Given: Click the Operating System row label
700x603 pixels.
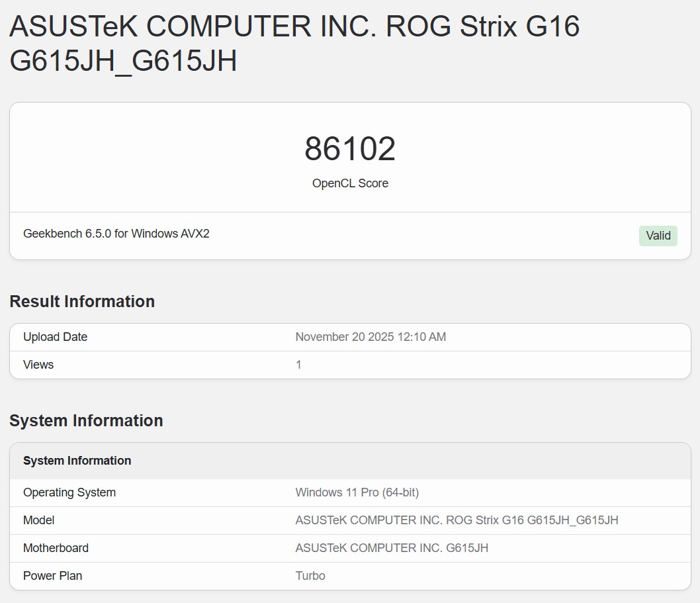Looking at the screenshot, I should click(x=69, y=492).
